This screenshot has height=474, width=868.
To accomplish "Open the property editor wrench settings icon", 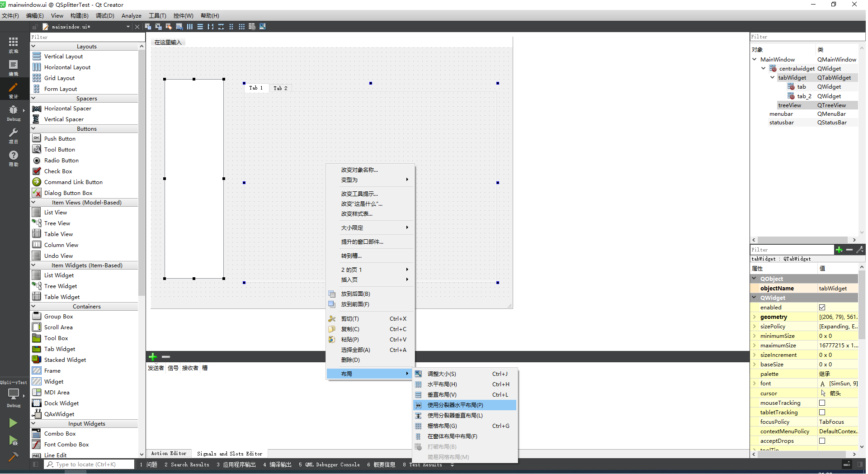I will (x=860, y=250).
